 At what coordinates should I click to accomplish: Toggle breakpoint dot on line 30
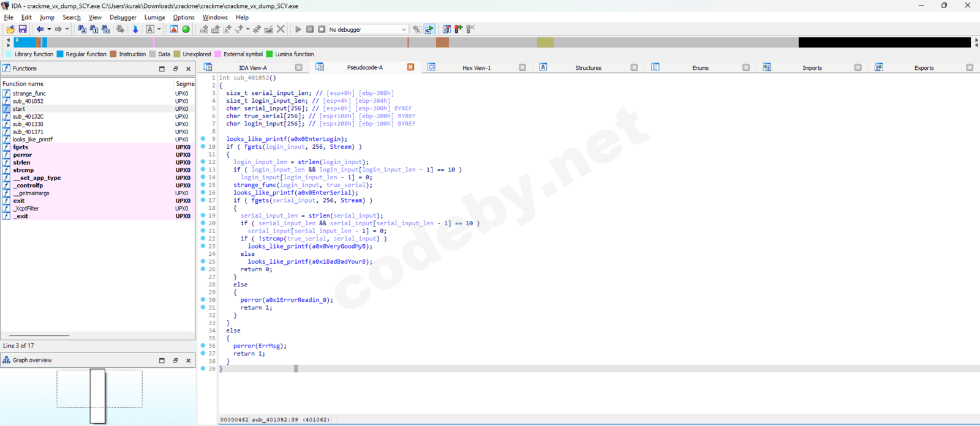[203, 299]
